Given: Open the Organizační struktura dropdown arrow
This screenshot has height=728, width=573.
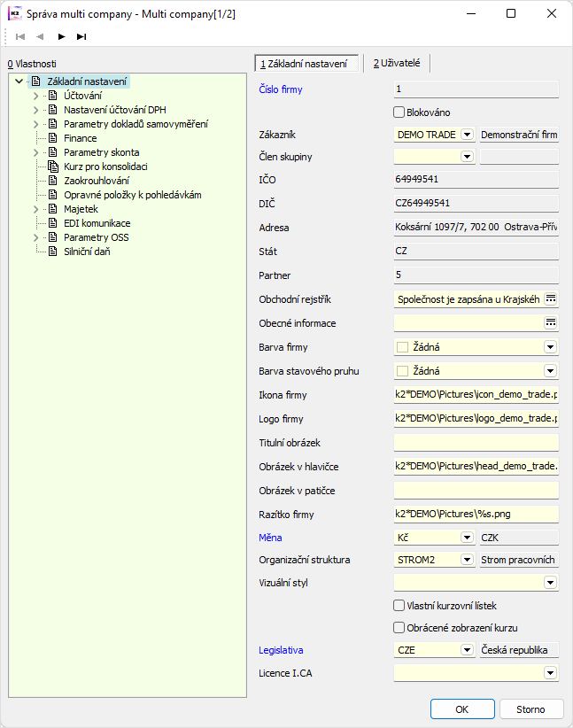Looking at the screenshot, I should [x=467, y=560].
